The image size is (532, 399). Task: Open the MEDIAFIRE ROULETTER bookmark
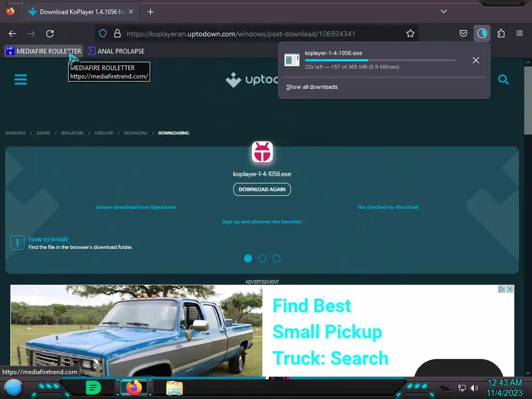coord(44,51)
